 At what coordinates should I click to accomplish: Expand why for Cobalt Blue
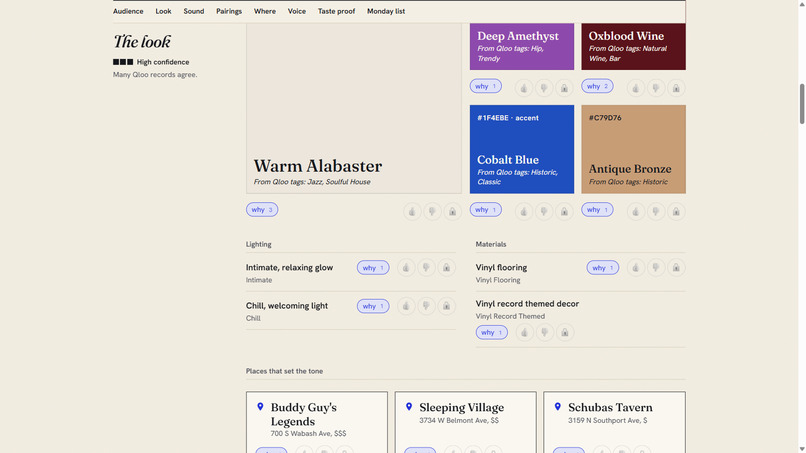(x=486, y=210)
